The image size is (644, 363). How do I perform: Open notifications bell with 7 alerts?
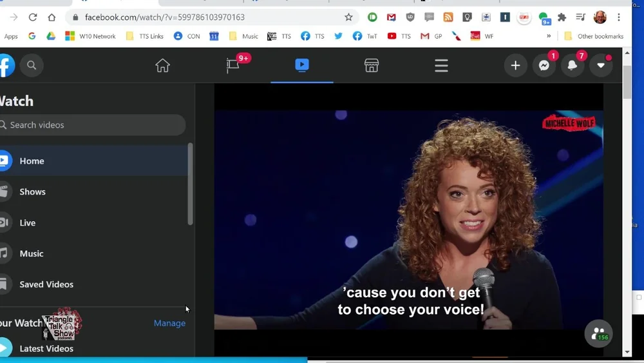tap(572, 65)
